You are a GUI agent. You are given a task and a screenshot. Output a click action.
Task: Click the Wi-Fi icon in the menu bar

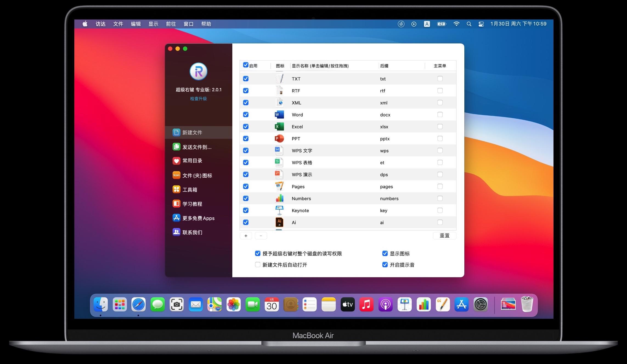(x=456, y=24)
